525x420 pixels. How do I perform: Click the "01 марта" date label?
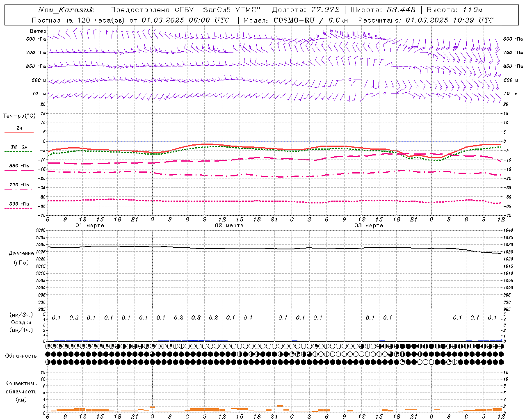tap(90, 226)
